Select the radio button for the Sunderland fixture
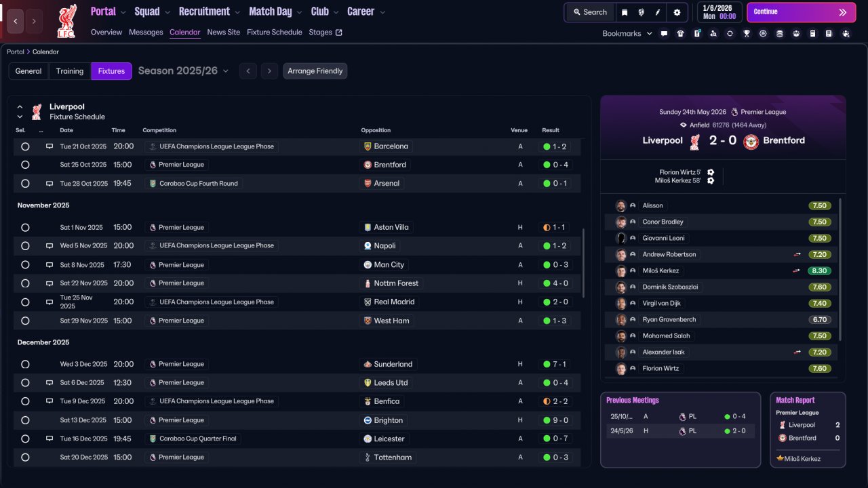 click(x=25, y=365)
